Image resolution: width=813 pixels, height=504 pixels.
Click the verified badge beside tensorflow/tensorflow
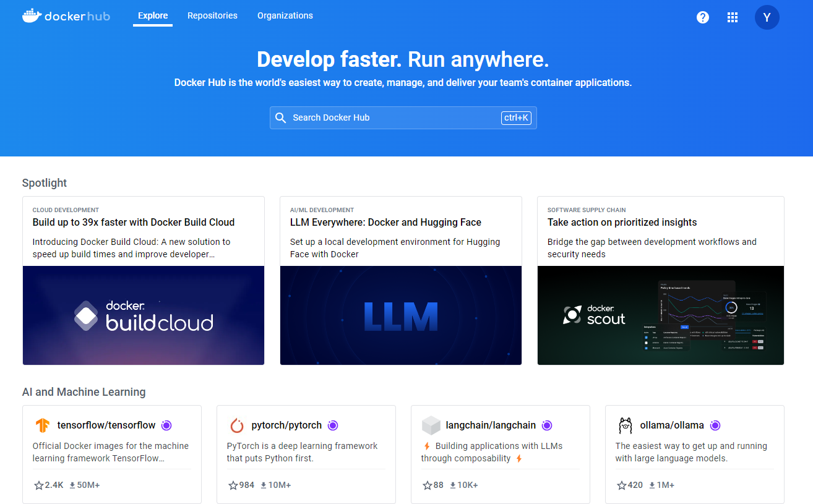click(166, 425)
